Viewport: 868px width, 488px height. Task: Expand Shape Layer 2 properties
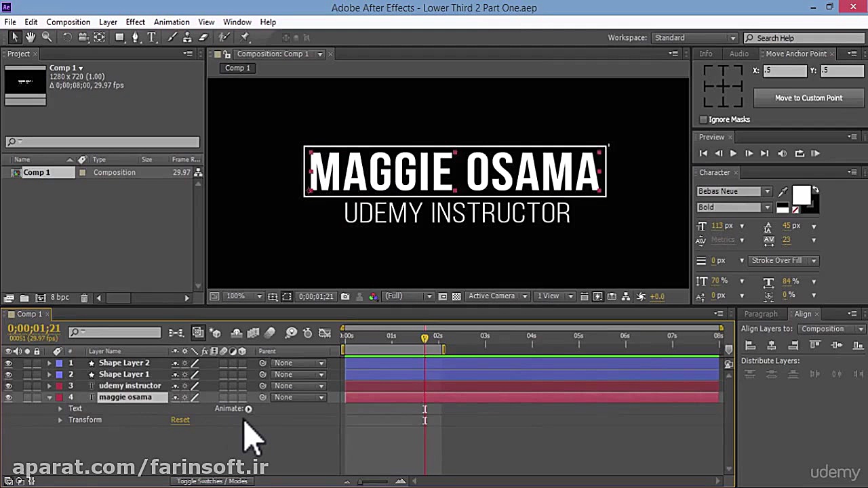[49, 363]
